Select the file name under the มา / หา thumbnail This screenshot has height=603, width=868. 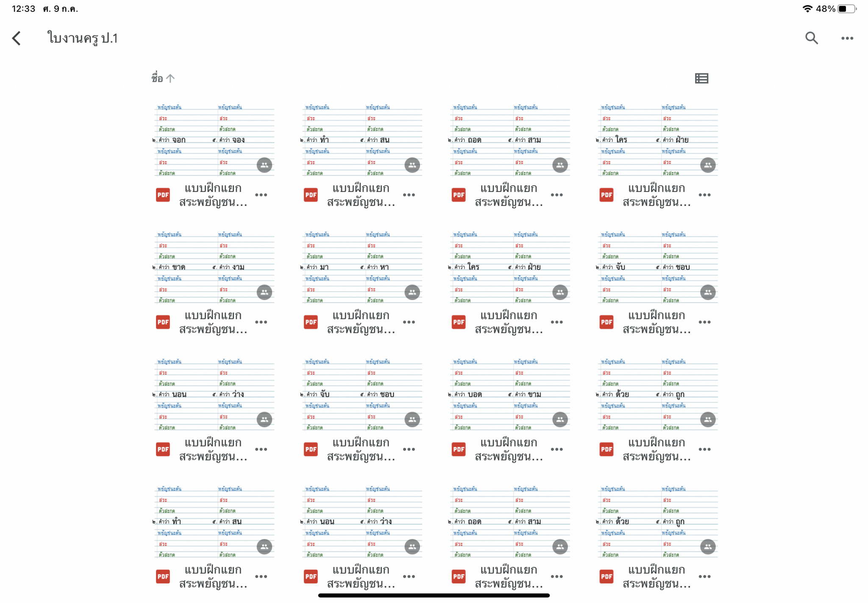click(361, 322)
